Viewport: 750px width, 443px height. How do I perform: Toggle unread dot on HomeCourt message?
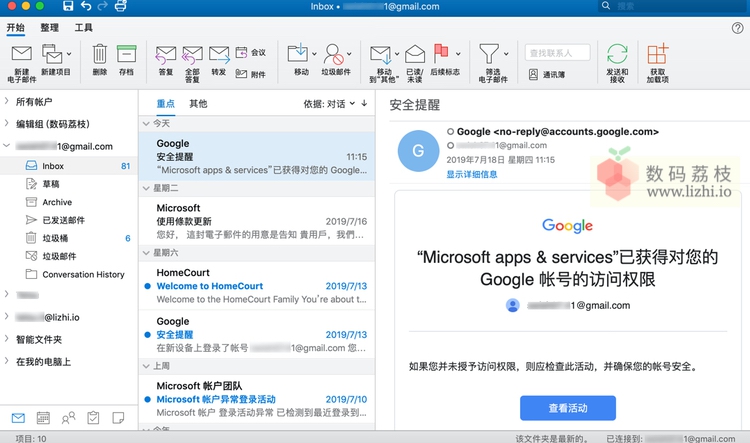click(x=148, y=286)
